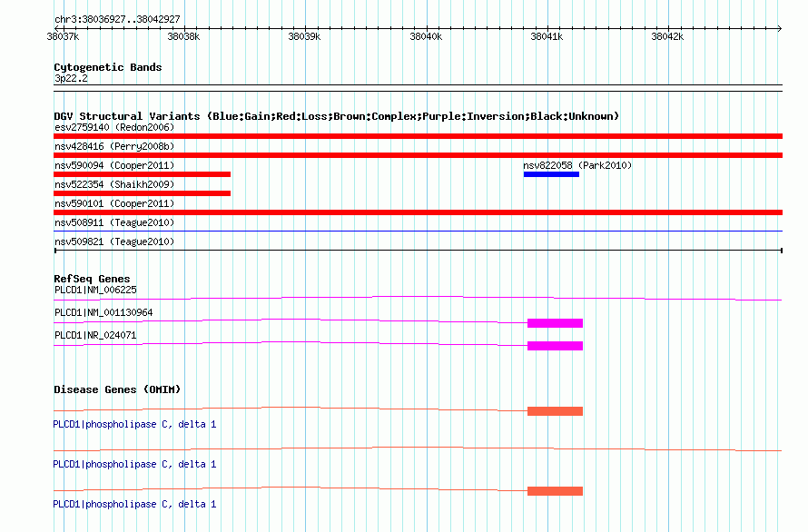Click the 38039k ruler tick label

pyautogui.click(x=304, y=36)
